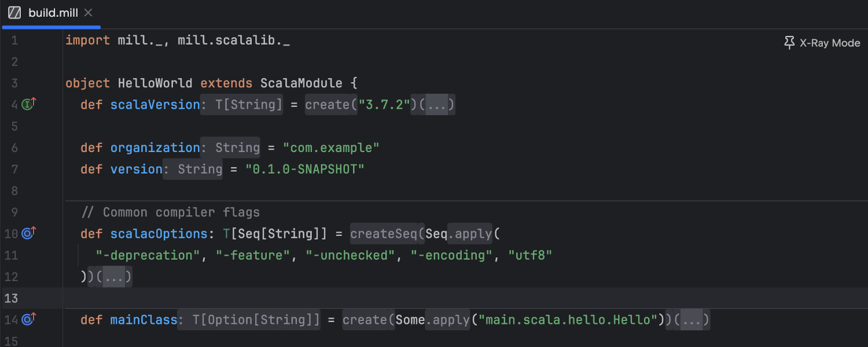The image size is (868, 347).
Task: Click the "utf8" string literal on line 11
Action: tap(529, 254)
